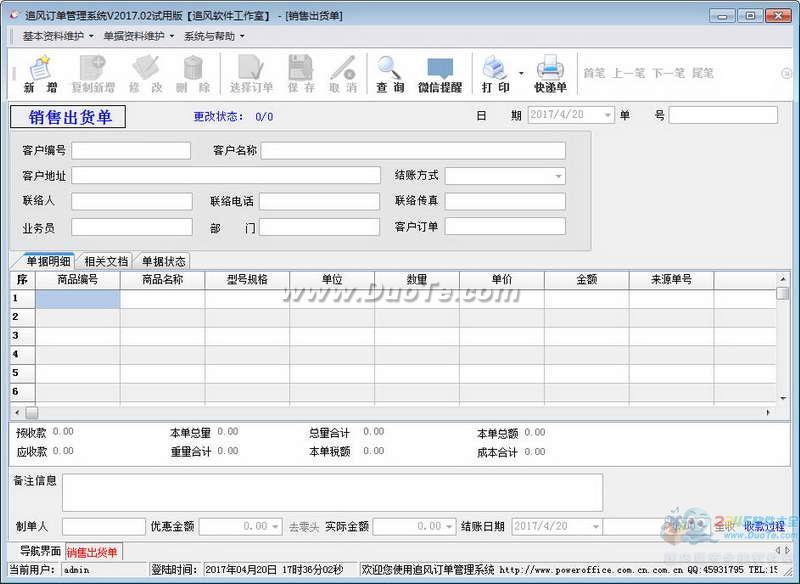The width and height of the screenshot is (800, 584).
Task: Click the 联络传真 input field
Action: pyautogui.click(x=506, y=201)
